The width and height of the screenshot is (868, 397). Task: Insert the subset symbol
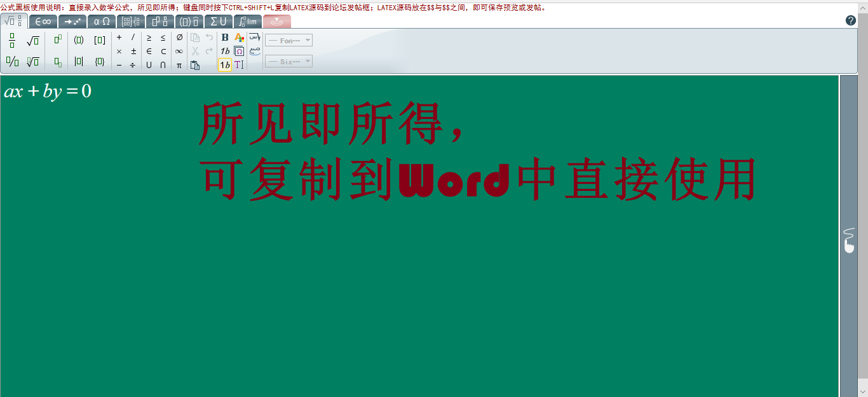[x=163, y=51]
